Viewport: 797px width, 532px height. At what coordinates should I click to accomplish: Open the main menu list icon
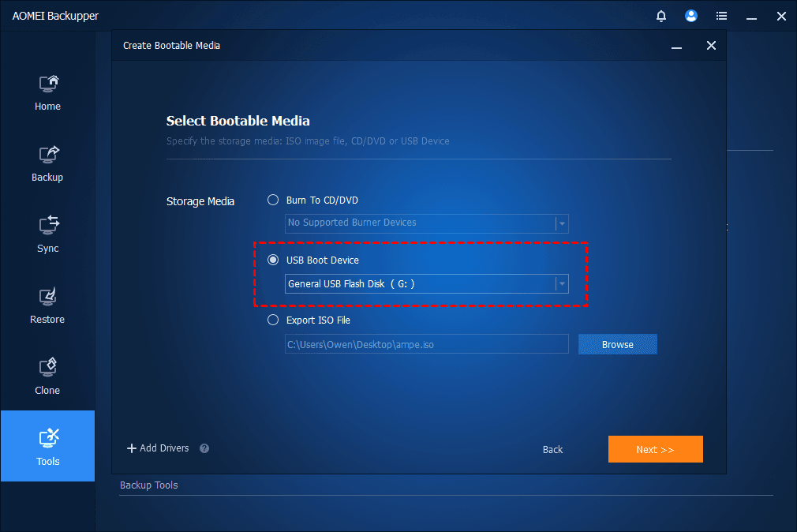(x=721, y=17)
